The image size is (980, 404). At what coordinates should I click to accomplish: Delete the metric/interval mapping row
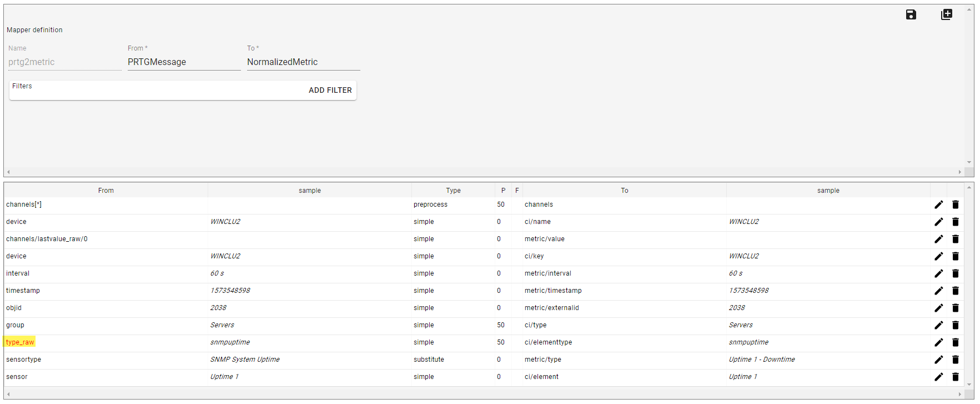955,273
